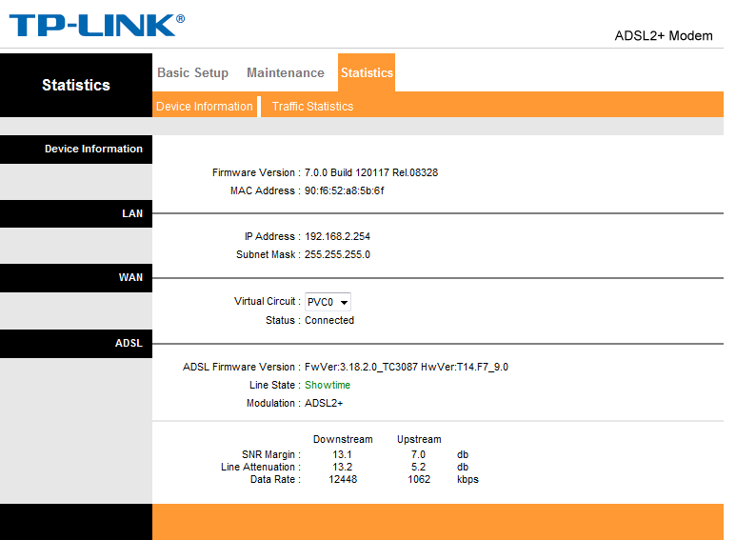The width and height of the screenshot is (756, 540).
Task: Click MAC address 90:f6:52:a8:5b:6f
Action: 345,190
